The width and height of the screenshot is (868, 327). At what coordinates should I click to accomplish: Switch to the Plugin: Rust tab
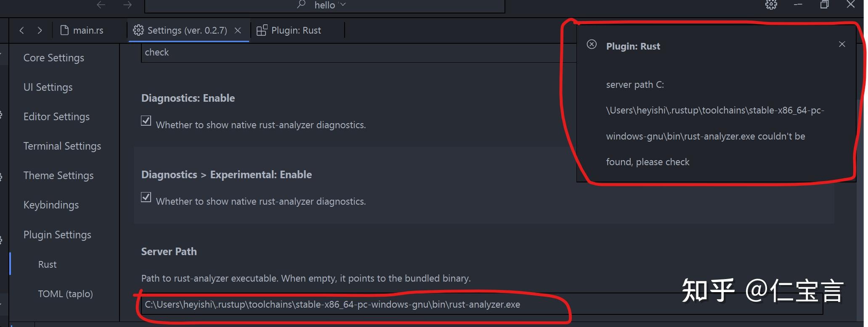(289, 30)
